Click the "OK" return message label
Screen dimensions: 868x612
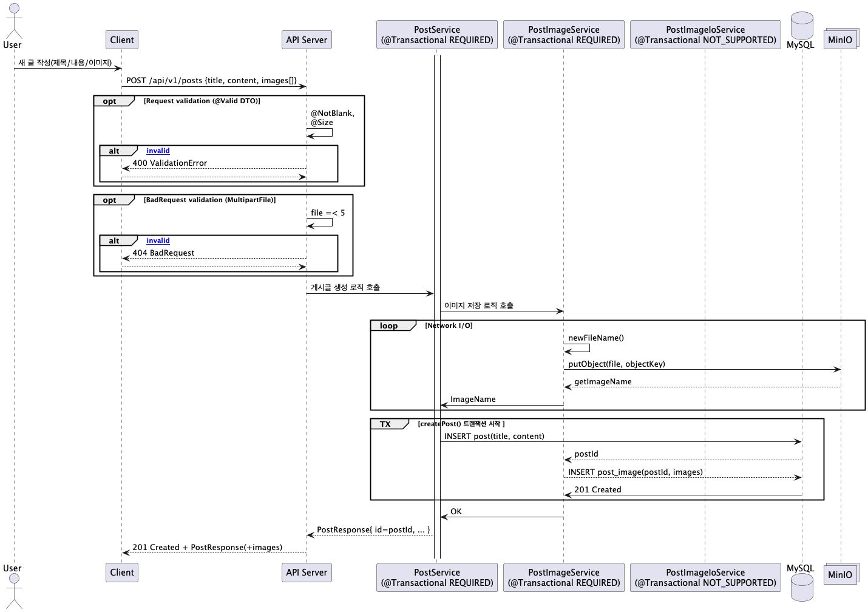(456, 511)
